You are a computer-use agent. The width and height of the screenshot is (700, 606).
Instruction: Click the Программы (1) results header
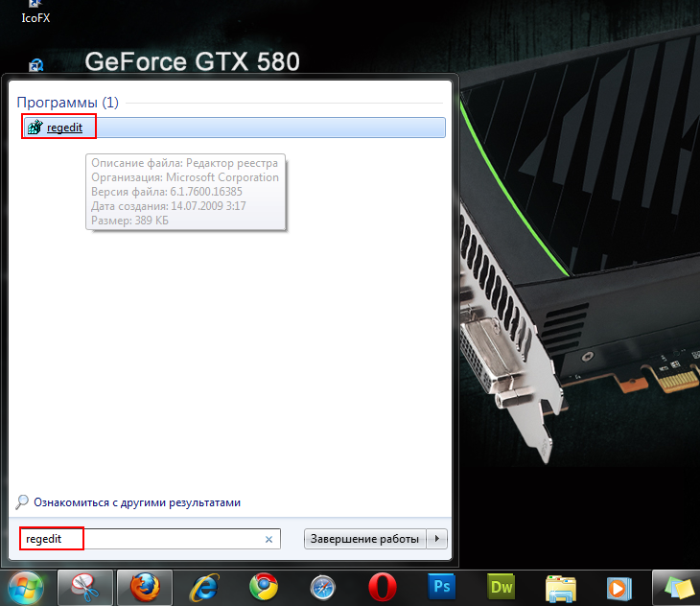(67, 103)
